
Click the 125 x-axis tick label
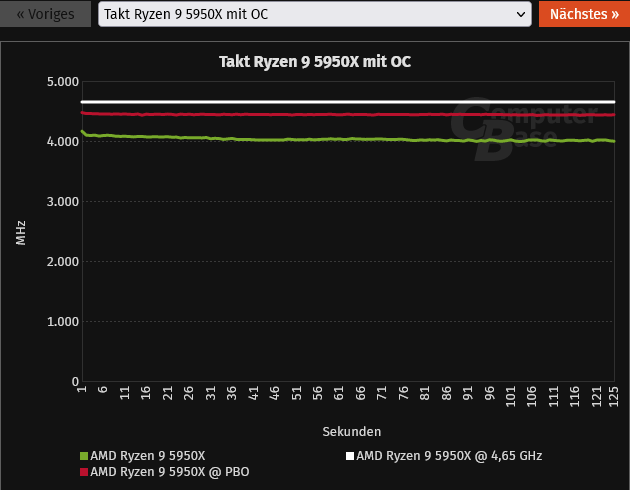click(x=613, y=396)
